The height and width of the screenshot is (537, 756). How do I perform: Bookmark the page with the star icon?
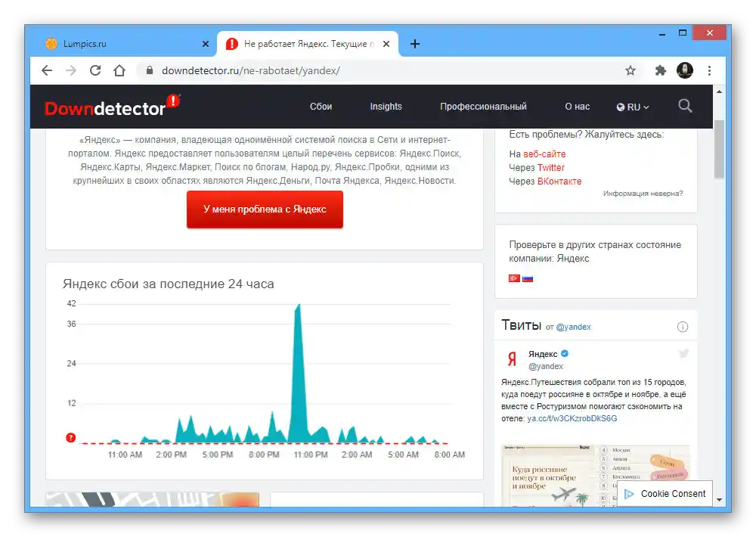click(631, 70)
